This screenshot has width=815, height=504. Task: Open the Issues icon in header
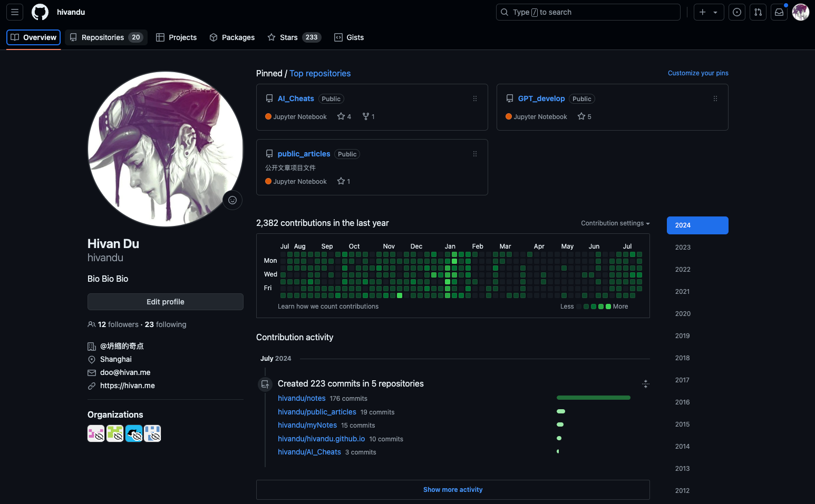(737, 12)
